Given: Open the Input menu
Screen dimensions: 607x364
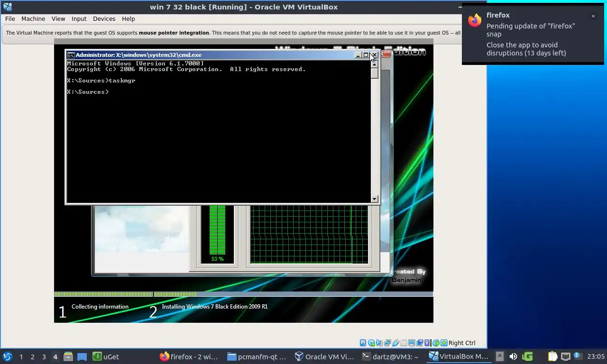Looking at the screenshot, I should tap(79, 18).
